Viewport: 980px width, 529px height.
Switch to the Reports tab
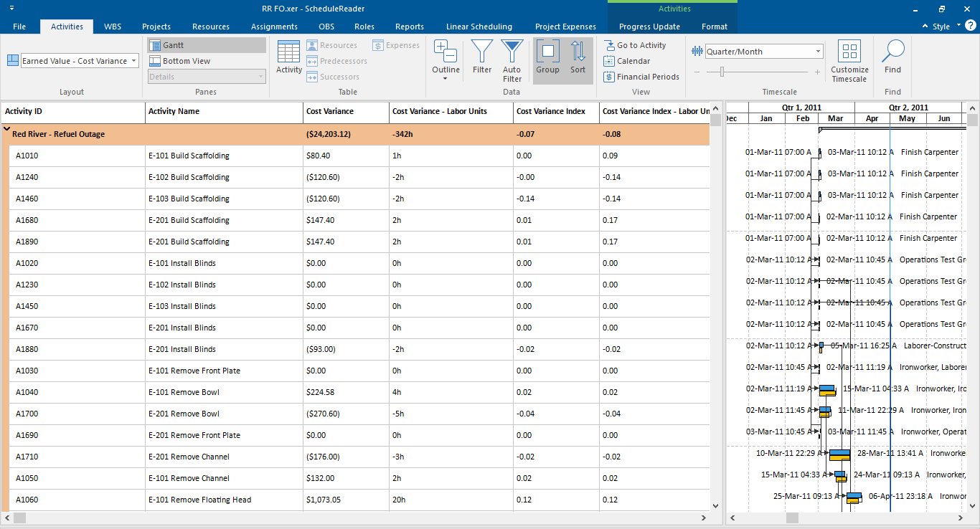pyautogui.click(x=409, y=27)
